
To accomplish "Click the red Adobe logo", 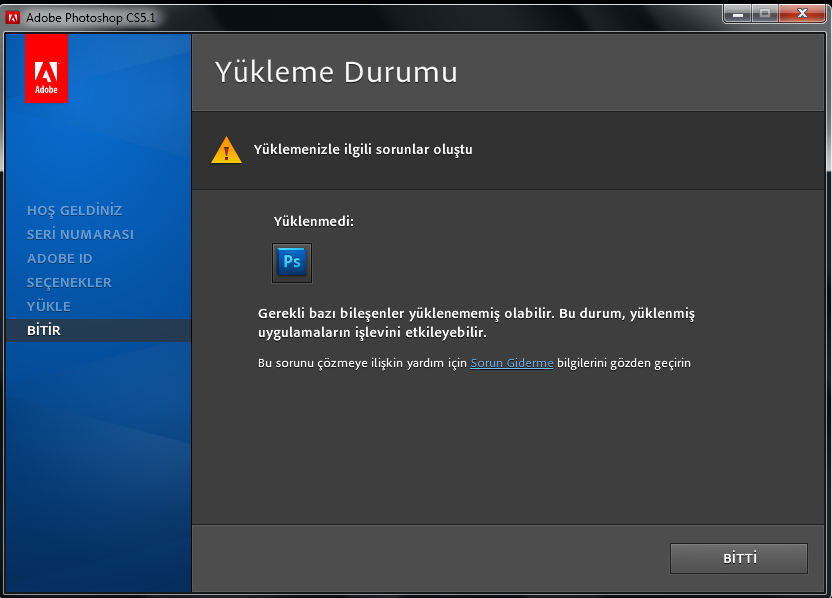I will [46, 68].
